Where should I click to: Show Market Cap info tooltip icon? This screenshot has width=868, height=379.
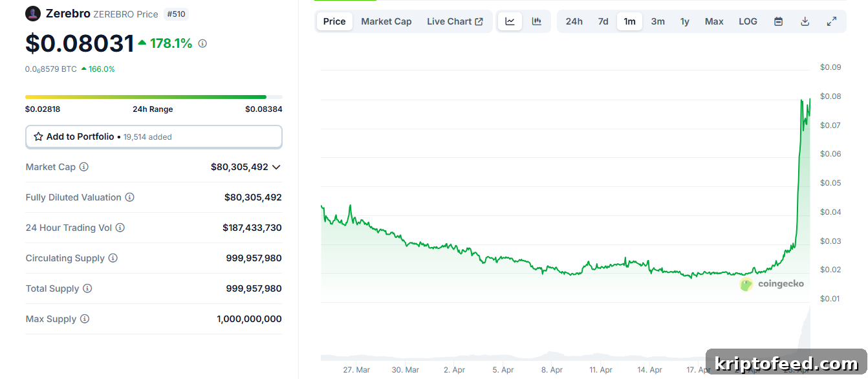tap(84, 167)
